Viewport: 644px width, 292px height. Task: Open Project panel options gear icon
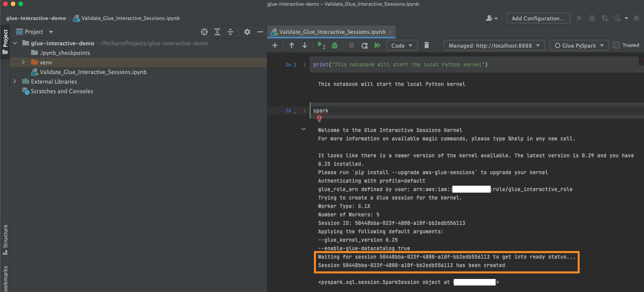pyautogui.click(x=247, y=32)
